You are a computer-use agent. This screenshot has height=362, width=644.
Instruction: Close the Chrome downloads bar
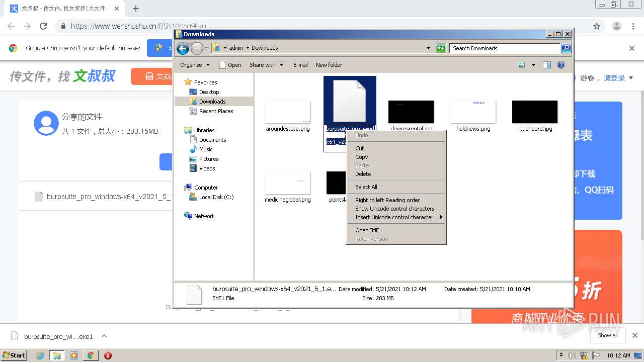[635, 335]
